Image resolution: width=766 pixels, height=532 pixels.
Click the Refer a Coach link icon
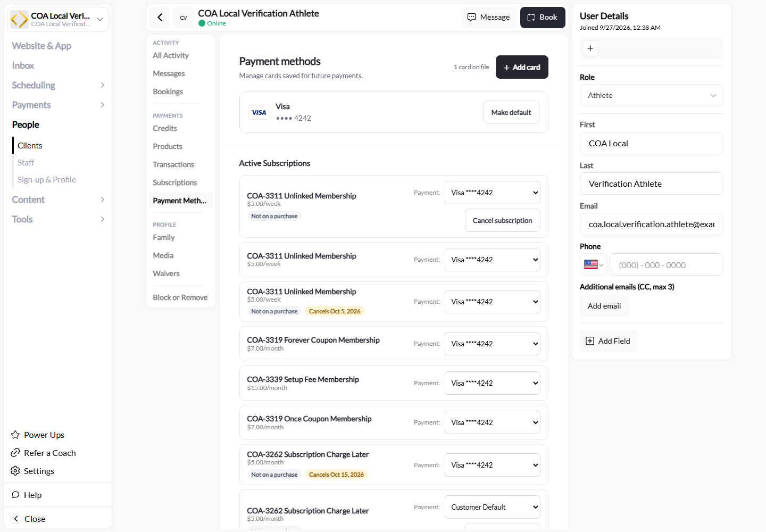click(x=15, y=453)
